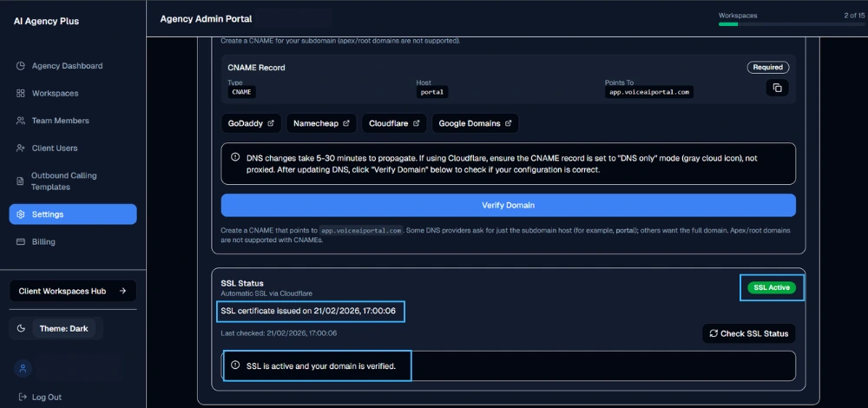The image size is (868, 408).
Task: Click the Billing card icon
Action: pyautogui.click(x=21, y=242)
